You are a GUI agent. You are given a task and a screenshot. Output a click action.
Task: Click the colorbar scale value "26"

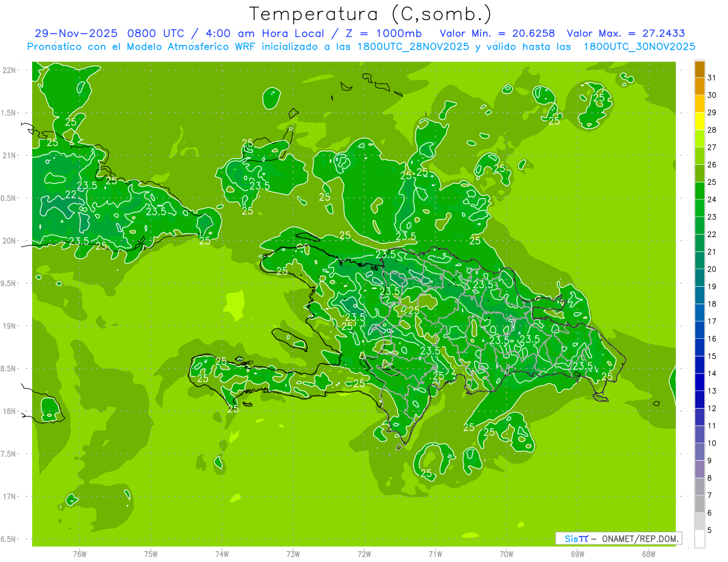click(x=712, y=164)
